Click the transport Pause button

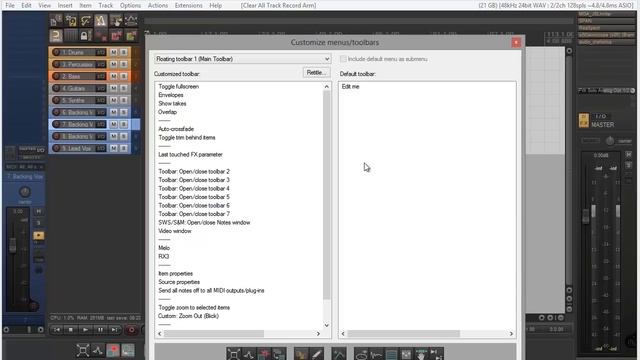click(x=100, y=329)
